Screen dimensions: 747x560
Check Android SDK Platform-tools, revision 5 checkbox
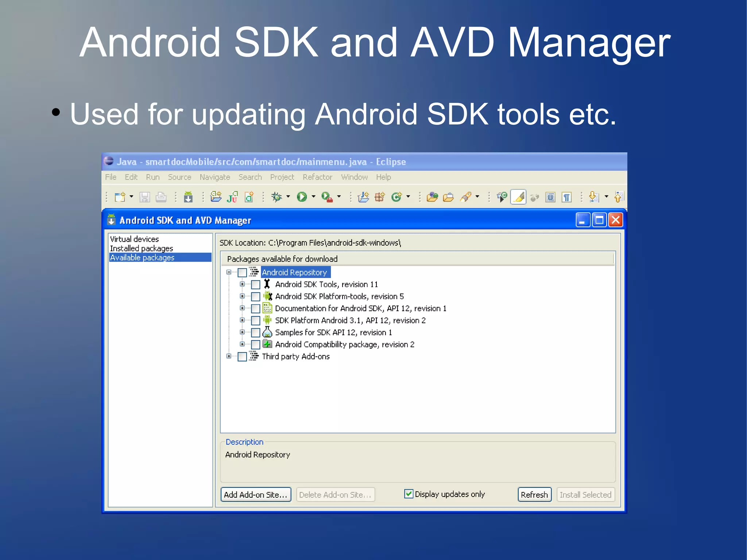click(256, 297)
